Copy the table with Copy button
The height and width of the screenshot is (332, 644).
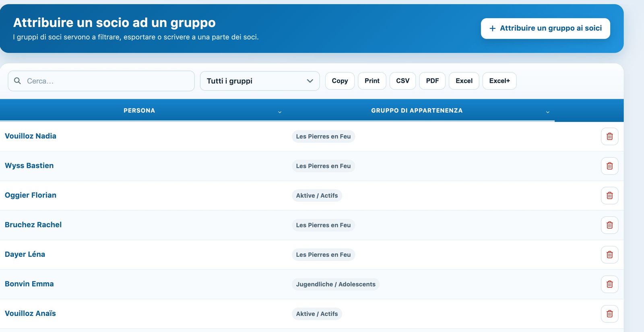340,81
